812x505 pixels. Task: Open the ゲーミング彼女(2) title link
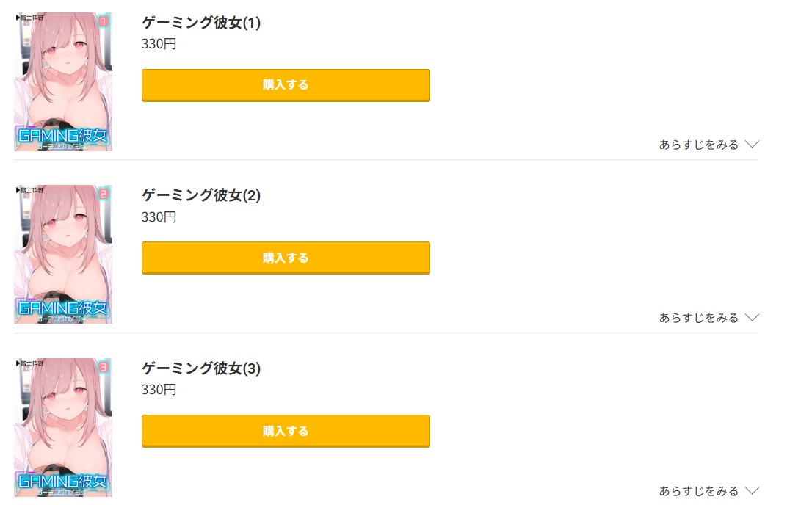[201, 196]
